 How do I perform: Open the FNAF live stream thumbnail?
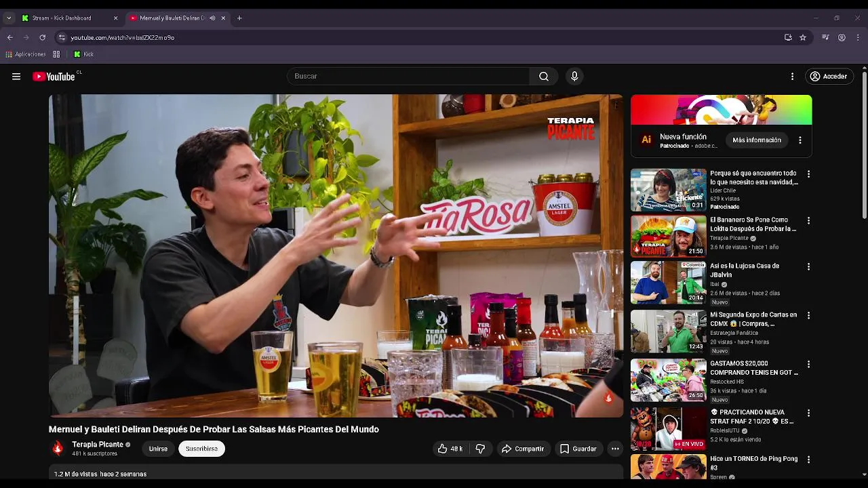pyautogui.click(x=669, y=429)
